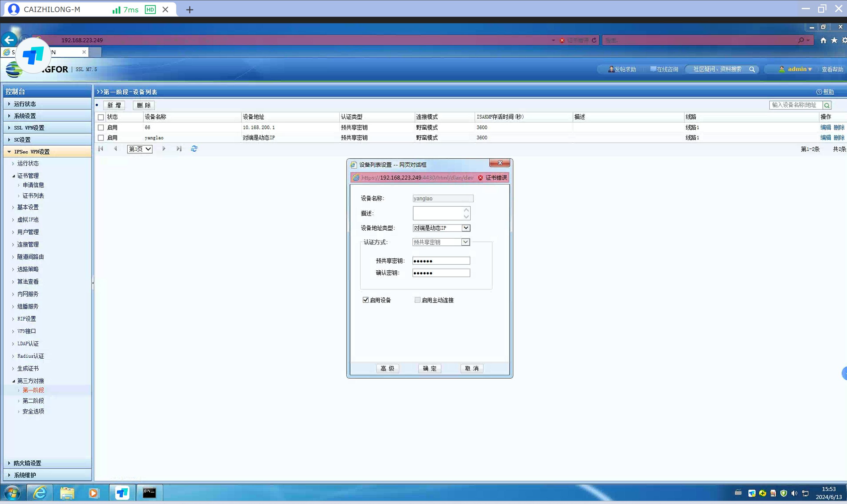Click the 预共享密钥 password field

[441, 261]
